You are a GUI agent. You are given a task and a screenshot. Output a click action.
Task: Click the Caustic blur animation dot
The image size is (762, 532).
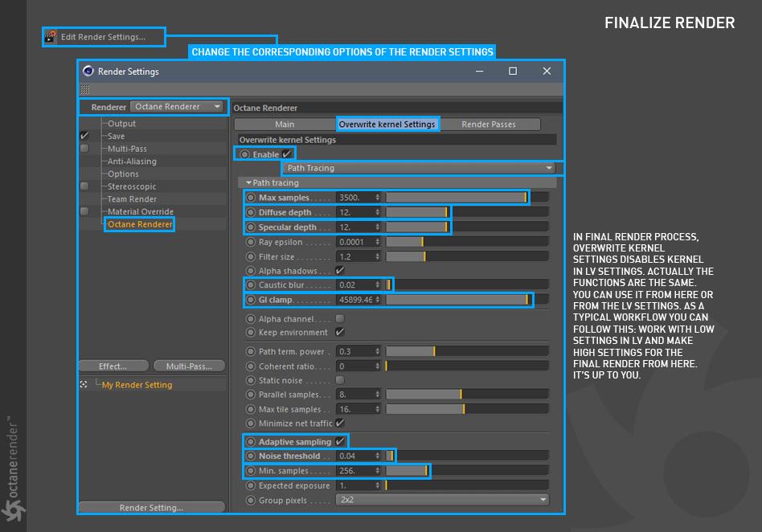pos(250,284)
